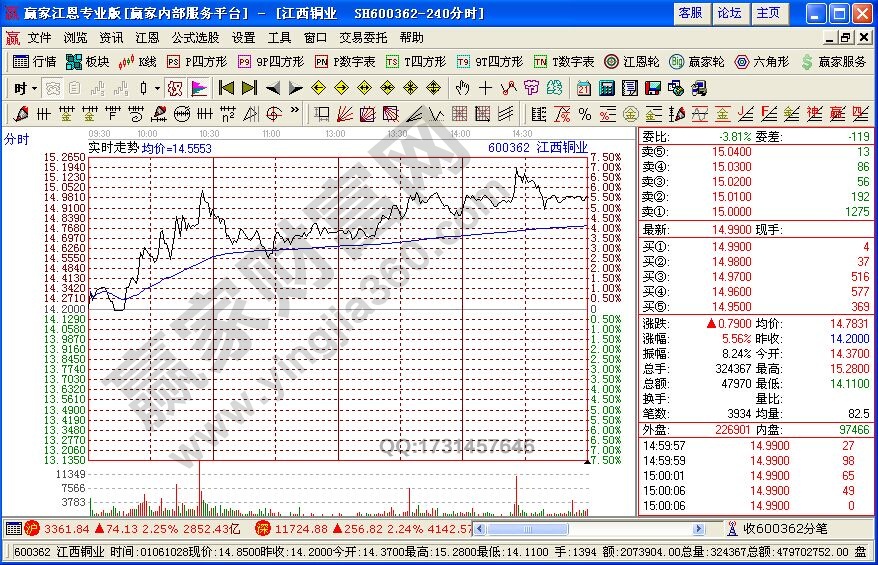Select the hand pan tool
The image size is (878, 565).
[x=462, y=88]
